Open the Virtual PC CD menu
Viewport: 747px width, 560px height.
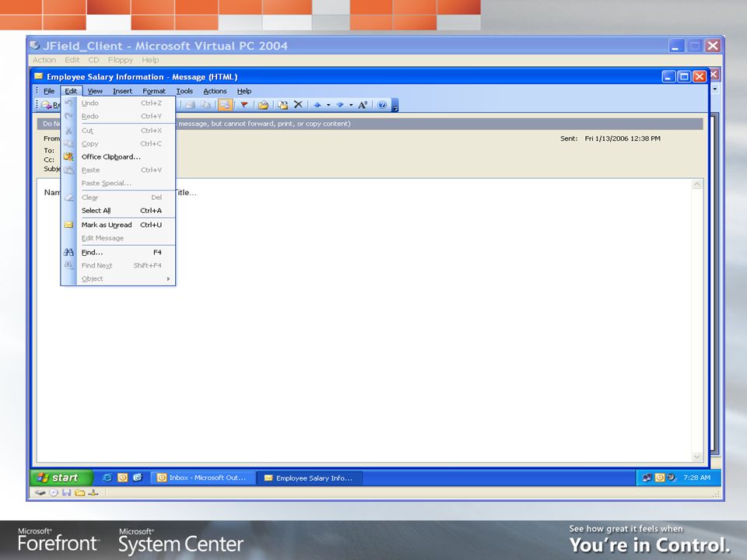pyautogui.click(x=93, y=60)
